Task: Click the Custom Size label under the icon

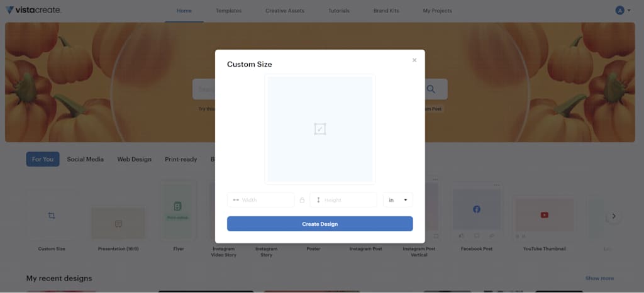Action: [52, 249]
